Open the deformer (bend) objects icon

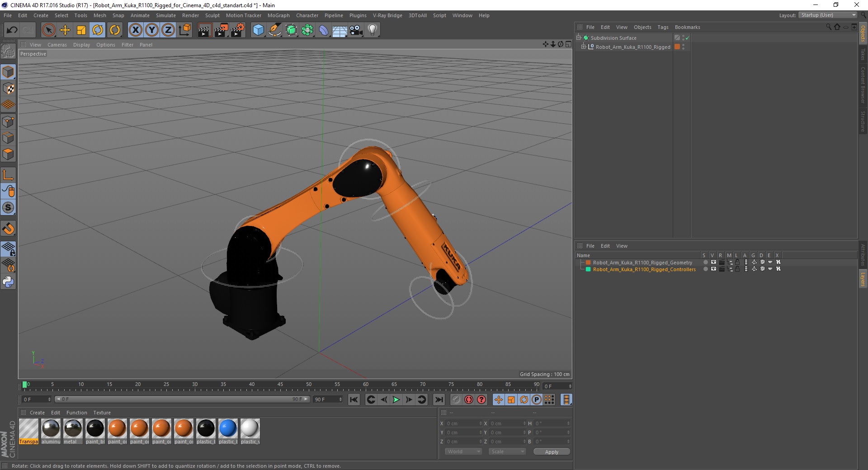click(324, 30)
